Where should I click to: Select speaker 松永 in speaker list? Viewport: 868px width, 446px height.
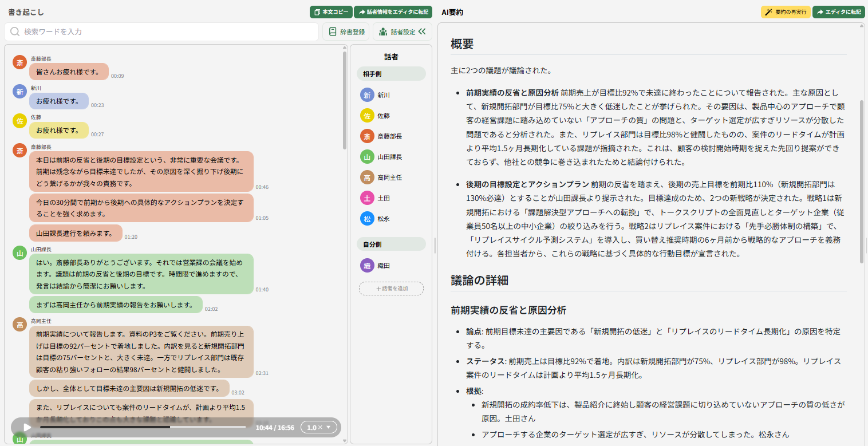383,219
